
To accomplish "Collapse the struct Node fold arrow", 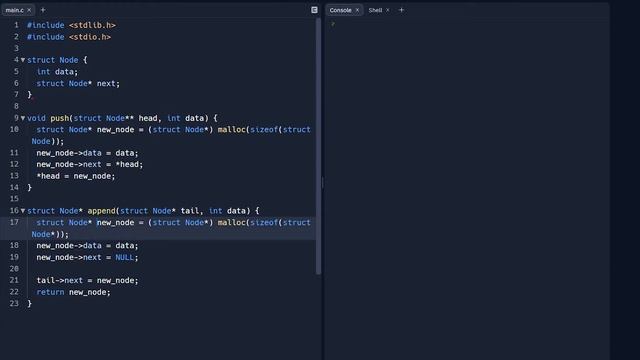I will pyautogui.click(x=23, y=60).
